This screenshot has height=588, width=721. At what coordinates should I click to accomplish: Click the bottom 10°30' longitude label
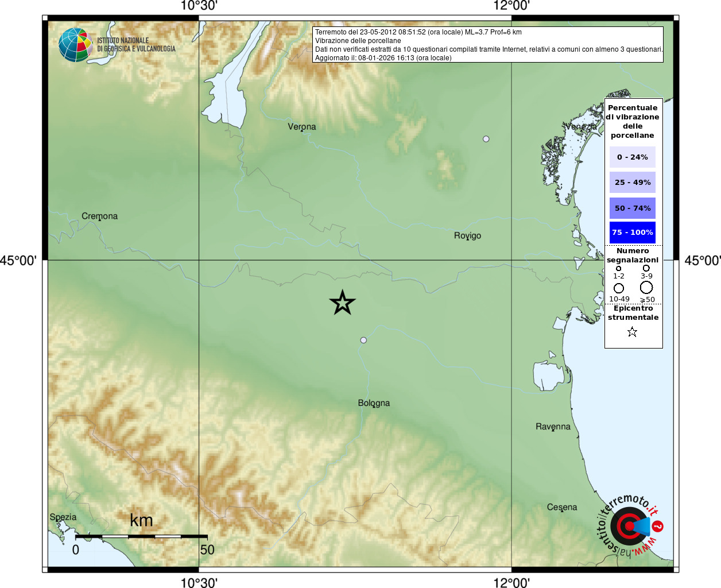pyautogui.click(x=199, y=582)
